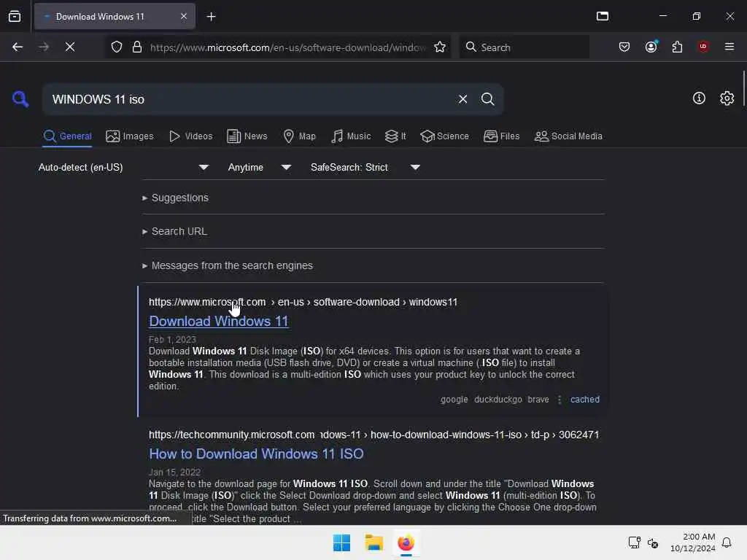Image resolution: width=747 pixels, height=560 pixels.
Task: Switch to the Images category
Action: tap(130, 136)
